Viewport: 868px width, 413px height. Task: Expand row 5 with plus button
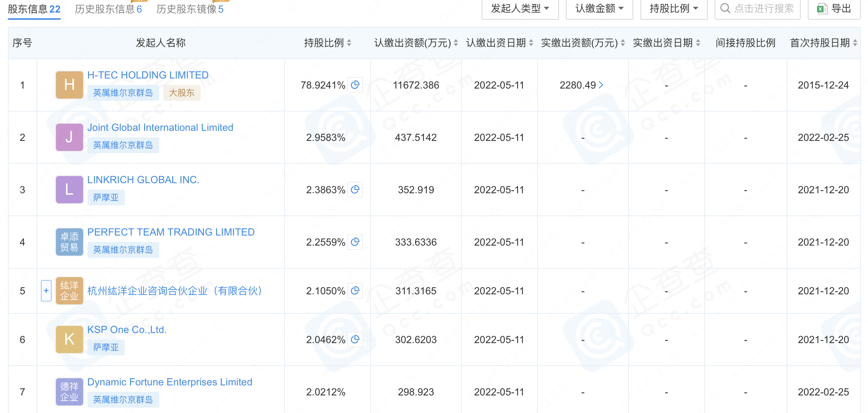point(46,291)
